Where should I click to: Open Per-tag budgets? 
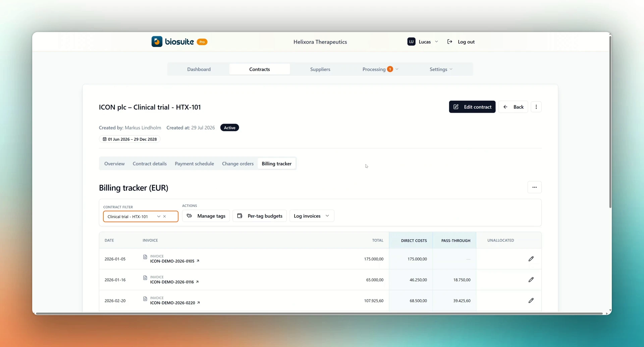[x=260, y=216]
